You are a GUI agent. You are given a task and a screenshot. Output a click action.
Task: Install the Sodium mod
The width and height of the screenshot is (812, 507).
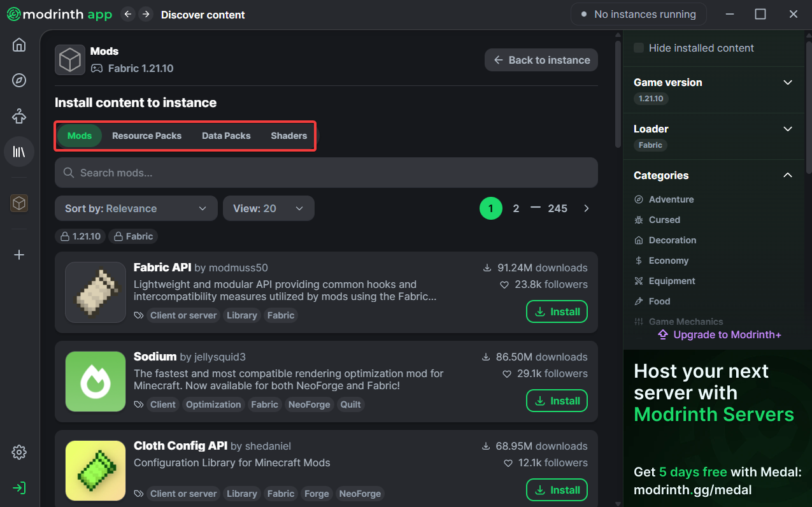pos(557,401)
